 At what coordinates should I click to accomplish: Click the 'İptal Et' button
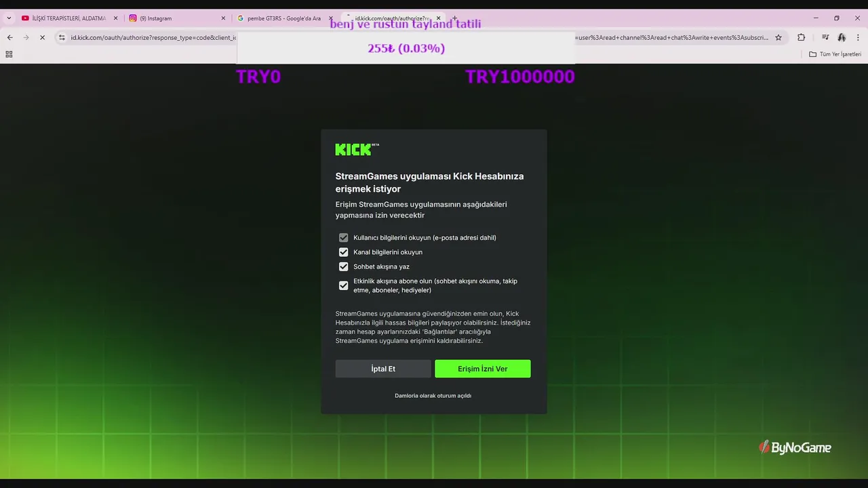[383, 369]
